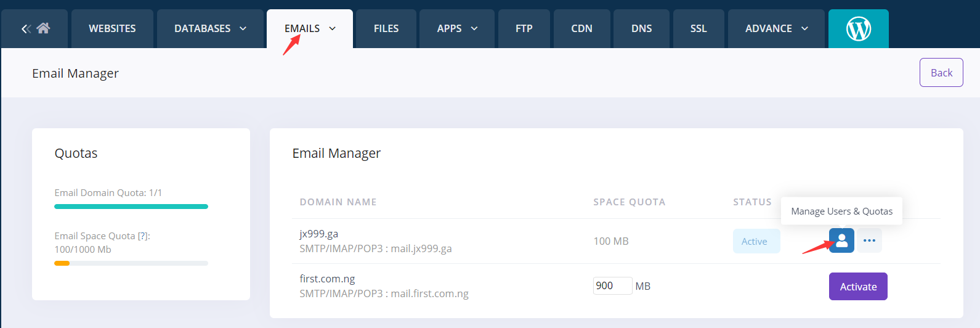
Task: Click the double-chevron collapse arrows
Action: (x=26, y=28)
